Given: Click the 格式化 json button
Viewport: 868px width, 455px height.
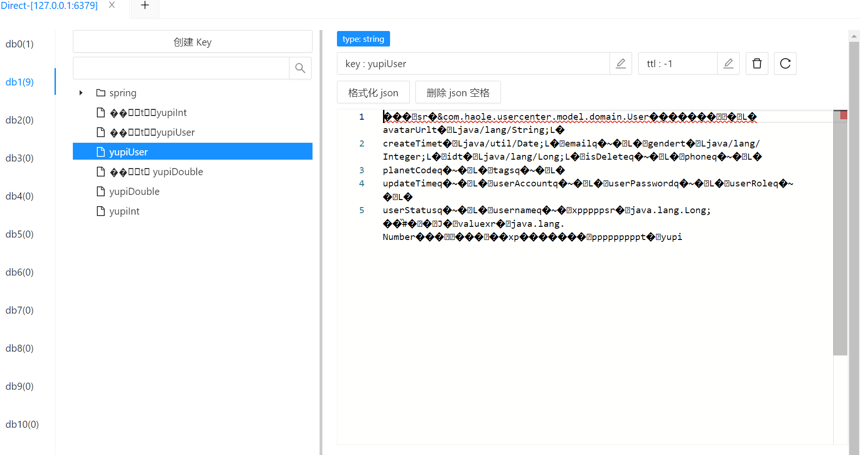Looking at the screenshot, I should click(373, 93).
